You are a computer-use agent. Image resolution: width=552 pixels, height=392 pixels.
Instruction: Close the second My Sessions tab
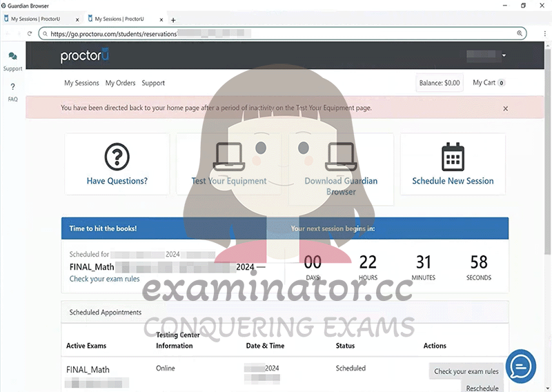click(x=161, y=20)
